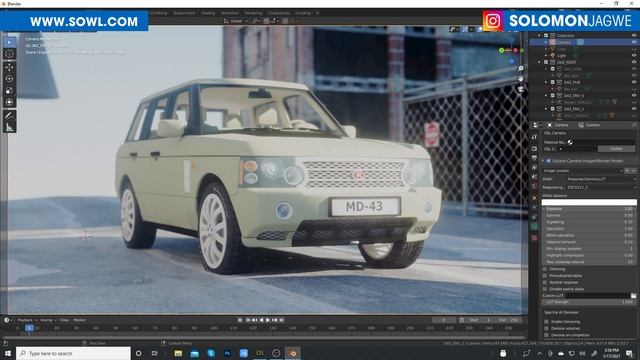Collapse the DAZ_ROOT collection tree
This screenshot has width=640, height=360.
(x=540, y=62)
